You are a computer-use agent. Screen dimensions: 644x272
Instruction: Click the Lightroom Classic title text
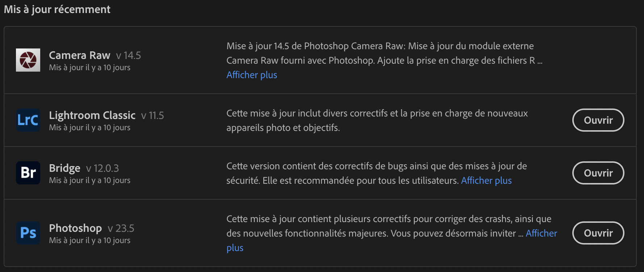(92, 115)
